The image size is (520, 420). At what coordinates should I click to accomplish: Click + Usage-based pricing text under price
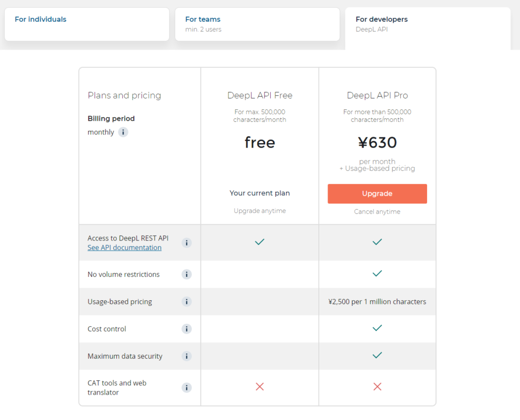click(x=377, y=168)
